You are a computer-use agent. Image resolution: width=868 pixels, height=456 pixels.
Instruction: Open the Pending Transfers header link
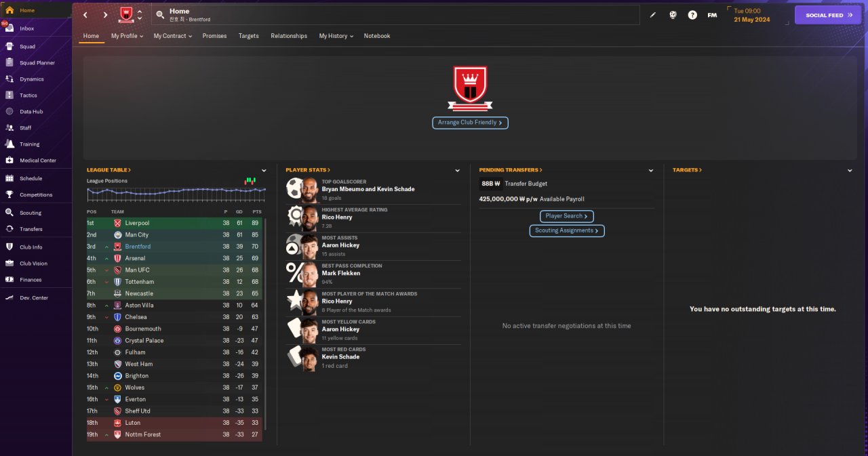click(511, 170)
